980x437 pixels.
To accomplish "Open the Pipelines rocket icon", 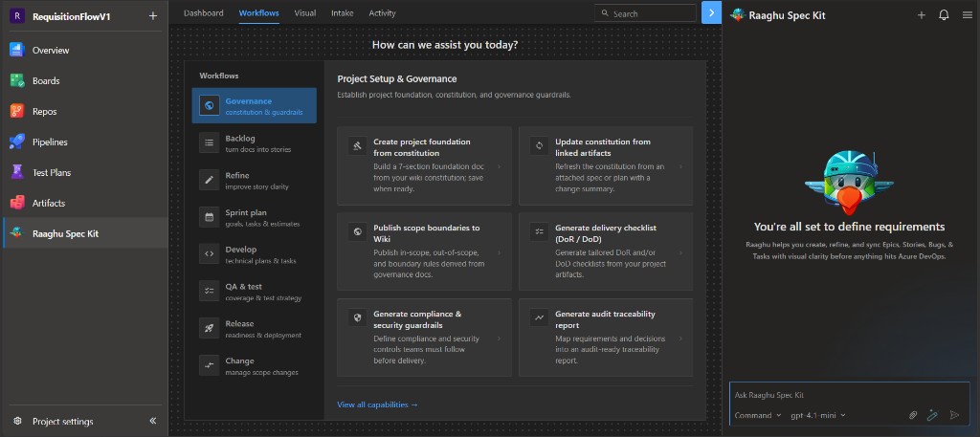I will [16, 142].
